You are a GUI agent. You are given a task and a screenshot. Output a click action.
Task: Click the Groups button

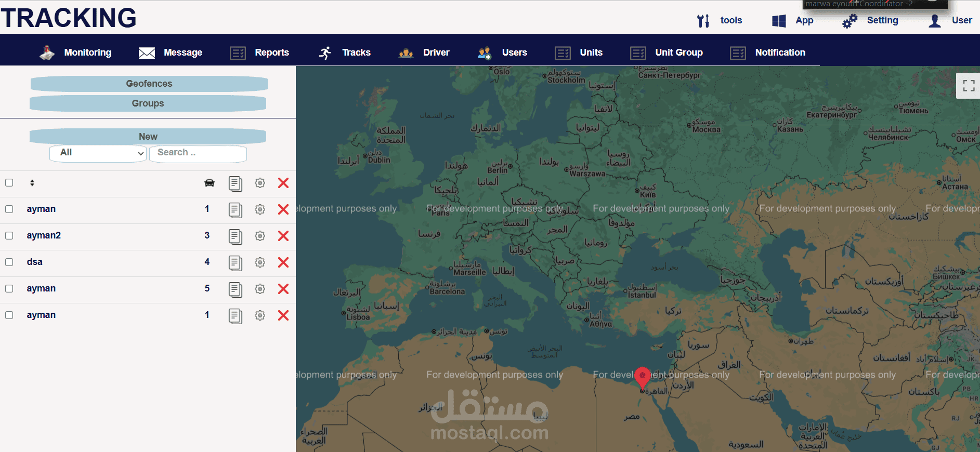tap(148, 103)
